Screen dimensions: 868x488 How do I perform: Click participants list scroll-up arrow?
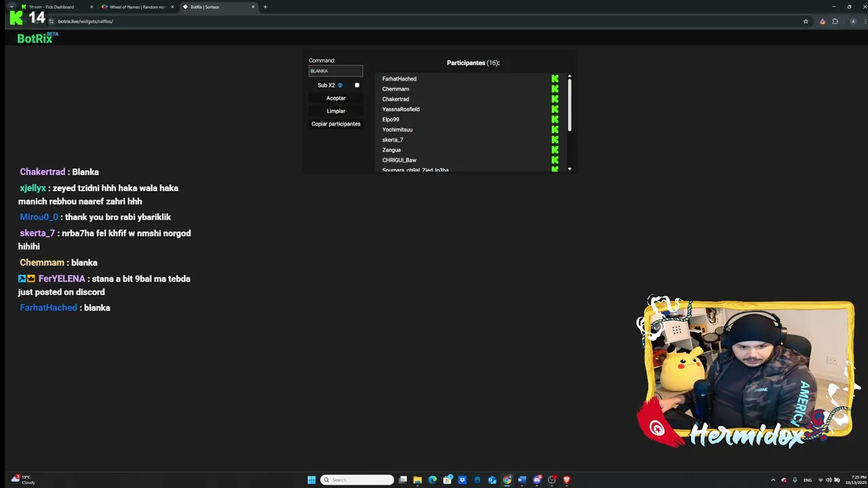point(570,76)
